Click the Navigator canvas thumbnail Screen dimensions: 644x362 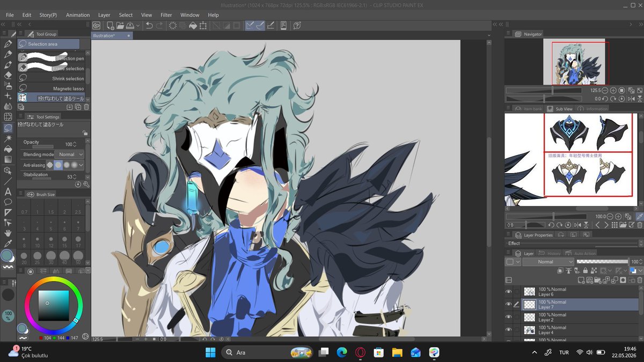click(x=575, y=62)
